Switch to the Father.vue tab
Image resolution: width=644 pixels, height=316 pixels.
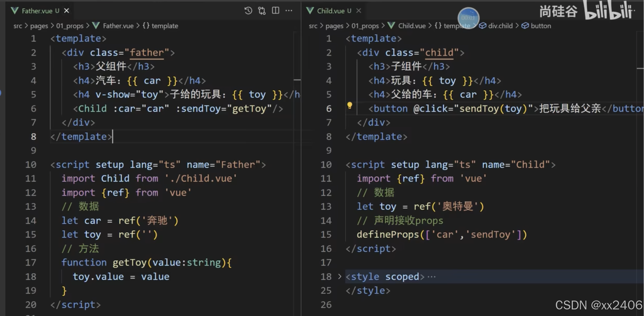click(x=38, y=11)
